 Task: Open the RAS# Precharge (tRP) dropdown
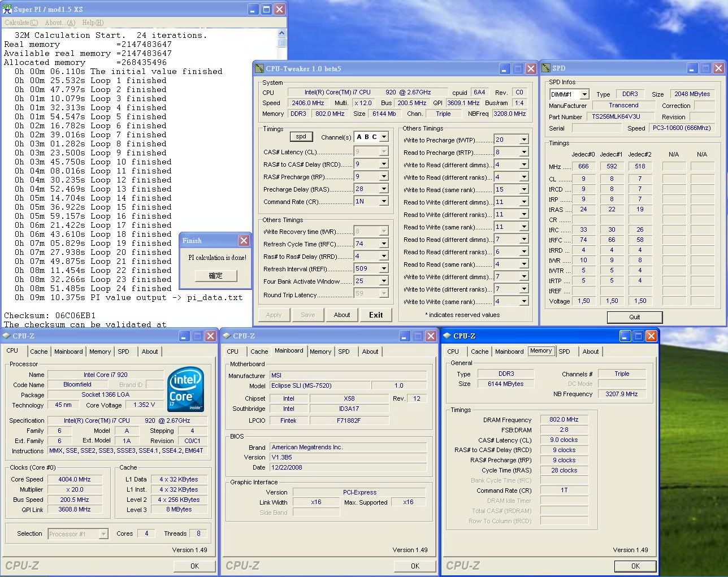tap(384, 176)
